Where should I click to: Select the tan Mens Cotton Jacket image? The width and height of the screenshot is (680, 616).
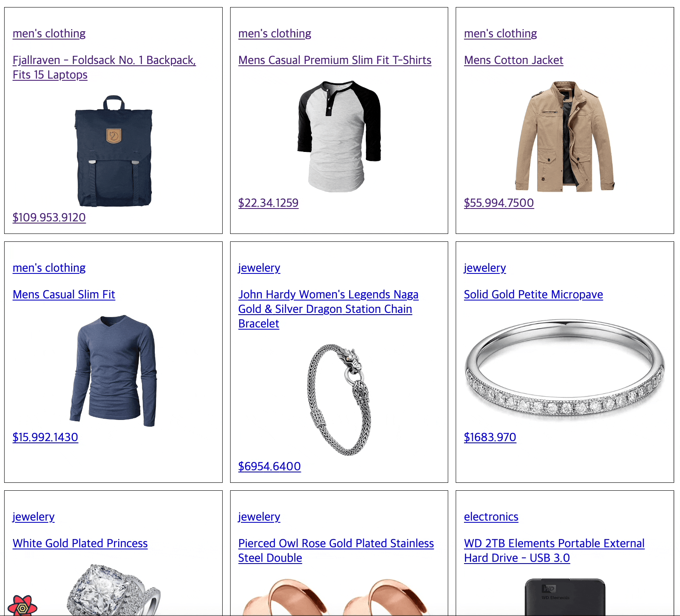coord(565,136)
